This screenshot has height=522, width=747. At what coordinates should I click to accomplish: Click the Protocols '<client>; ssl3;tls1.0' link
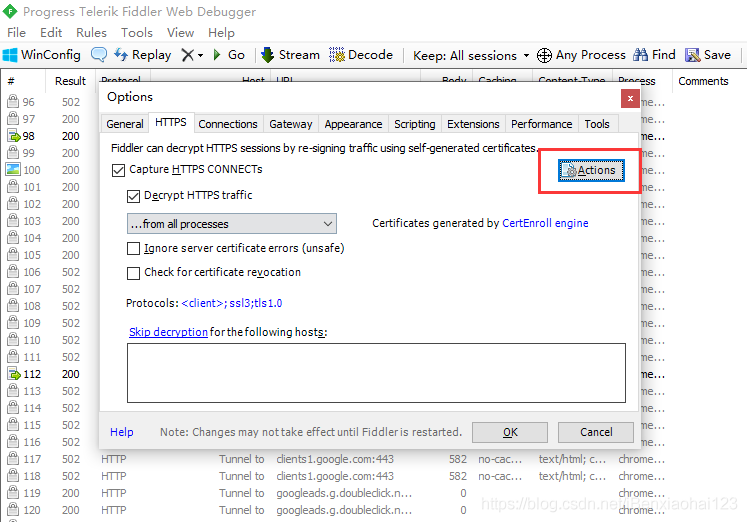(232, 303)
